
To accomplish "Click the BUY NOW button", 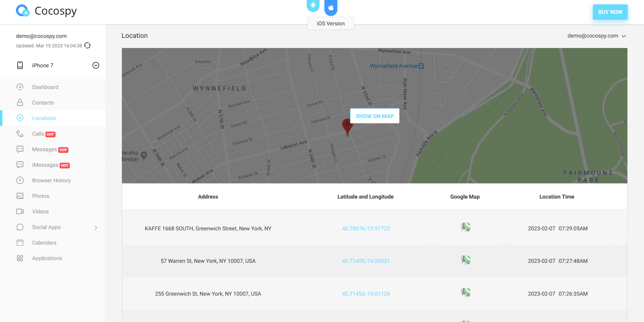I will tap(610, 12).
